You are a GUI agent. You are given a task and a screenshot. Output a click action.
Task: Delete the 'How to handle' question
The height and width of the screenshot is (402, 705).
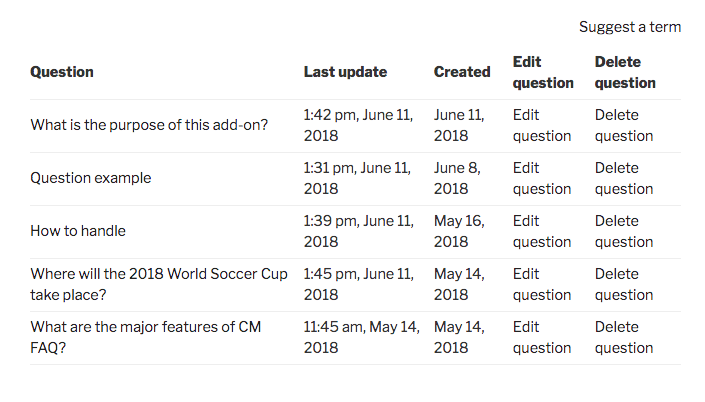coord(623,231)
